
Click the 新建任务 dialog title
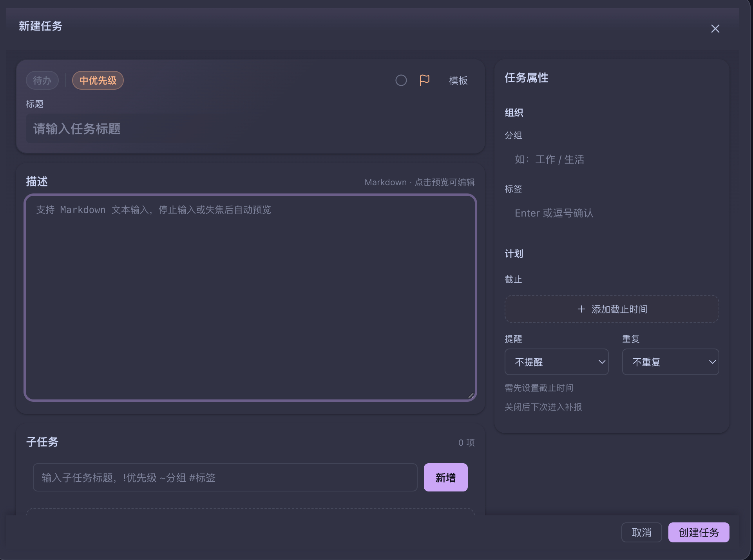[x=40, y=26]
